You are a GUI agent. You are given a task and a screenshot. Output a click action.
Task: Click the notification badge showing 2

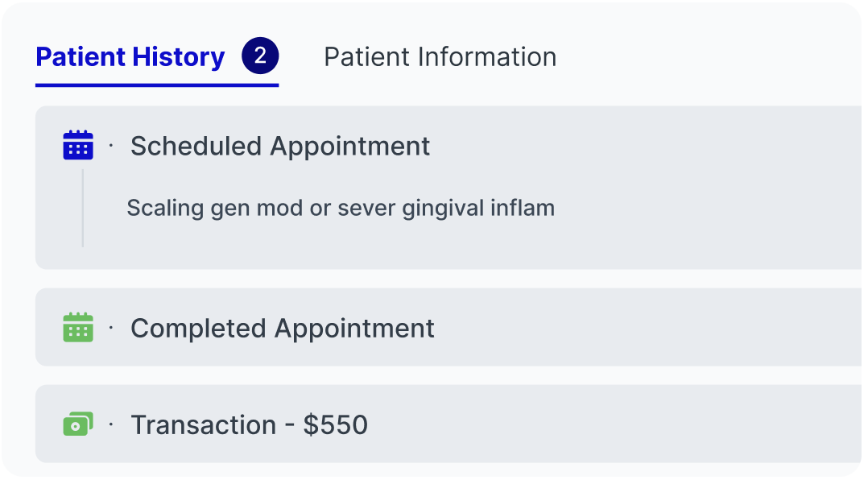(x=260, y=56)
